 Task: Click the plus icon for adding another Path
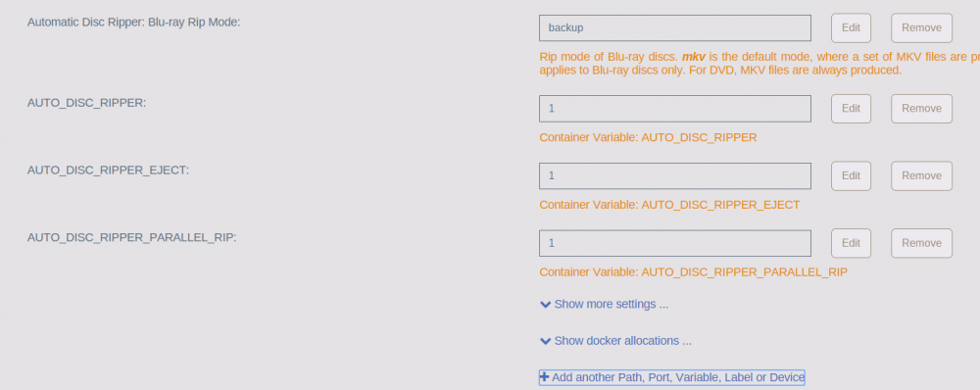(x=544, y=377)
